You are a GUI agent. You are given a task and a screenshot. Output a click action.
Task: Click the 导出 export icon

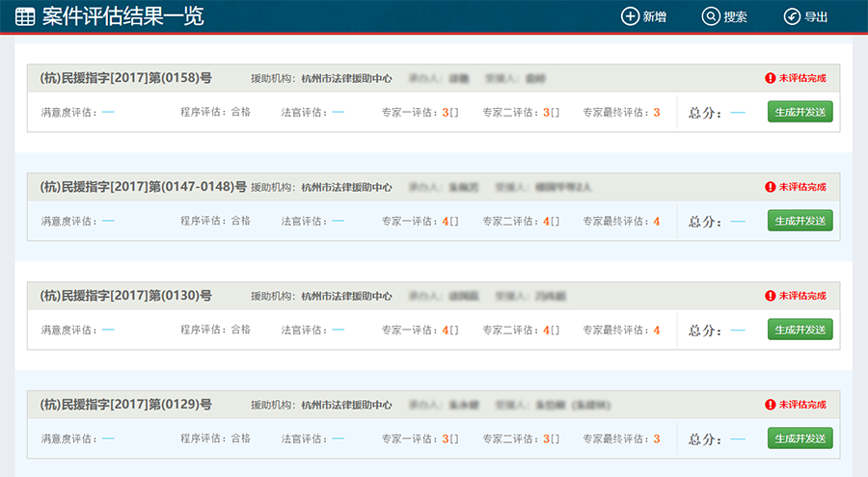click(x=792, y=16)
